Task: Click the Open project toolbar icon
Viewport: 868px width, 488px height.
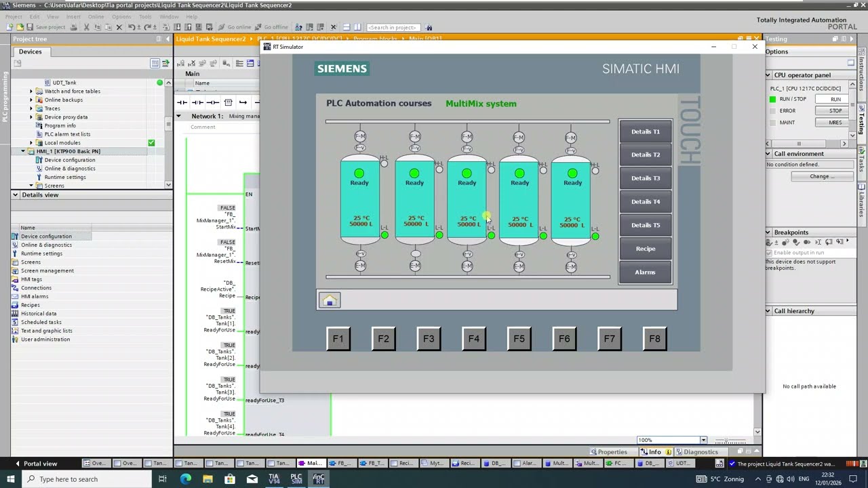Action: tap(19, 27)
